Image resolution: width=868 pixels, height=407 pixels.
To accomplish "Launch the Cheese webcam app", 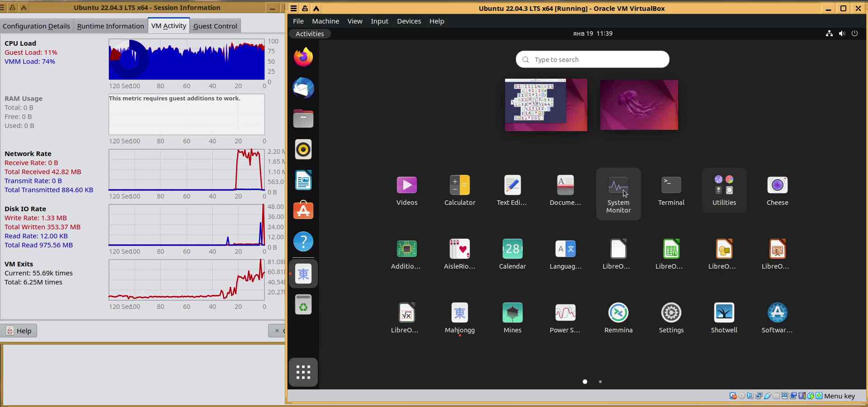I will [777, 190].
